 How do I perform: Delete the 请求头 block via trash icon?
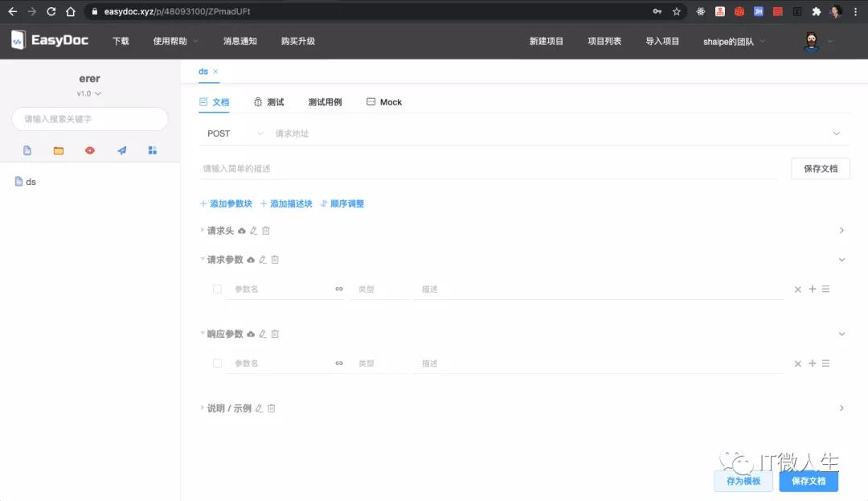[266, 230]
